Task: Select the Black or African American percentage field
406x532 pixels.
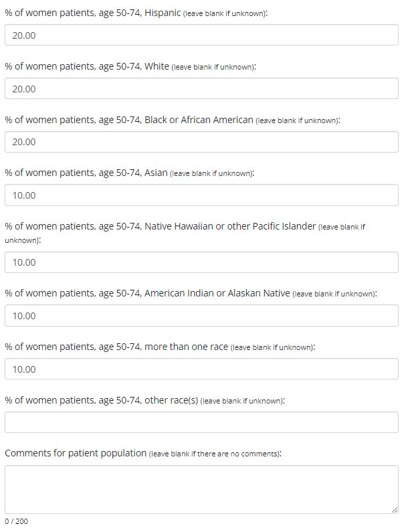Action: pos(201,142)
